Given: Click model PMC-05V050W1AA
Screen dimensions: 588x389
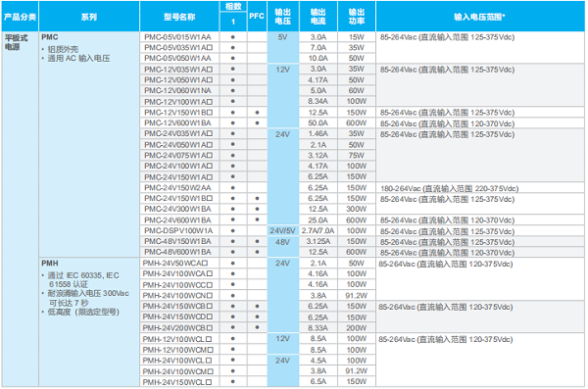Looking at the screenshot, I should coord(177,58).
